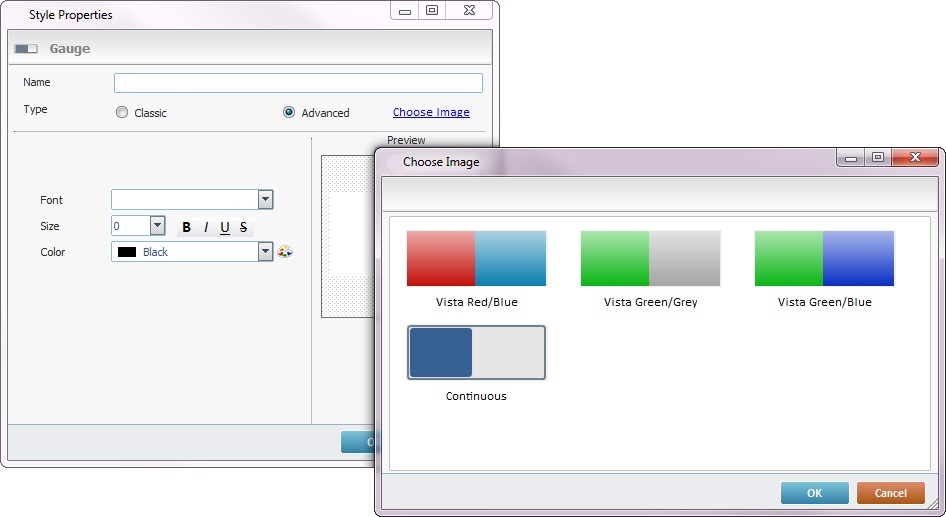Click the Choose Image link
Screen dimensions: 946x517
pyautogui.click(x=431, y=112)
